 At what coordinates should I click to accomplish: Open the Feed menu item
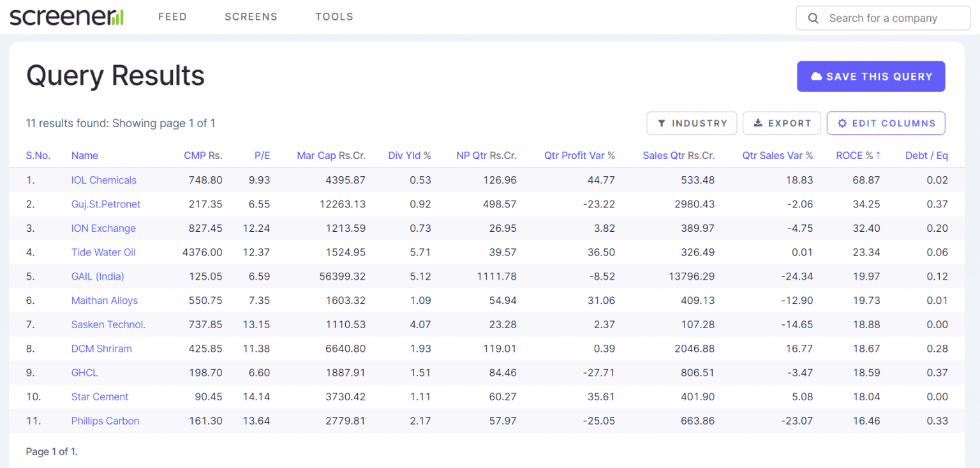click(172, 17)
